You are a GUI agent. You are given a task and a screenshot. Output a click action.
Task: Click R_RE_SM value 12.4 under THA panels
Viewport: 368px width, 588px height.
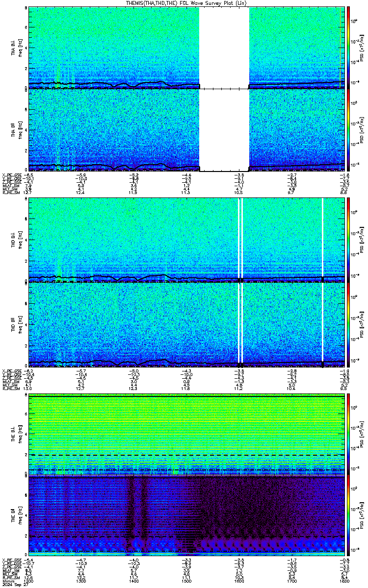pyautogui.click(x=81, y=194)
